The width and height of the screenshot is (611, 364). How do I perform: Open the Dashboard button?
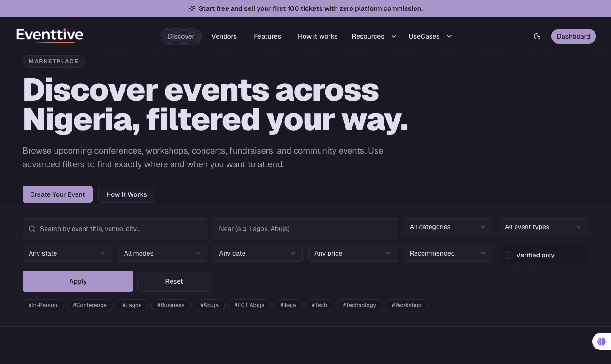click(573, 36)
